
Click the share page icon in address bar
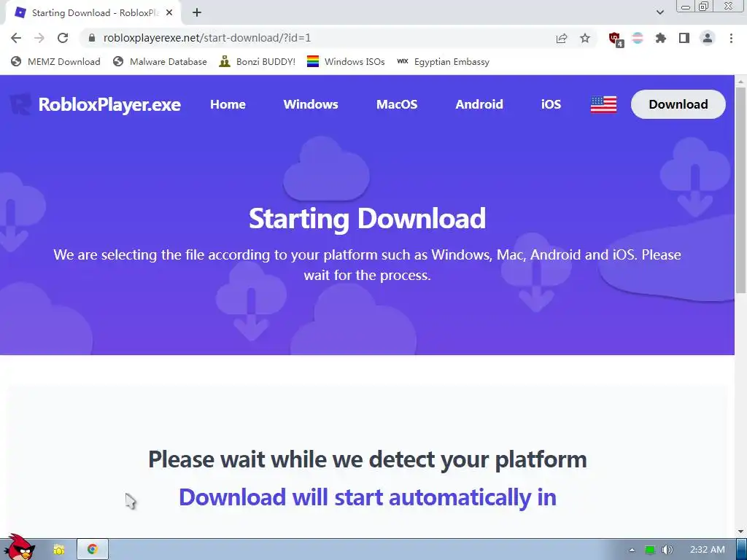pyautogui.click(x=562, y=38)
